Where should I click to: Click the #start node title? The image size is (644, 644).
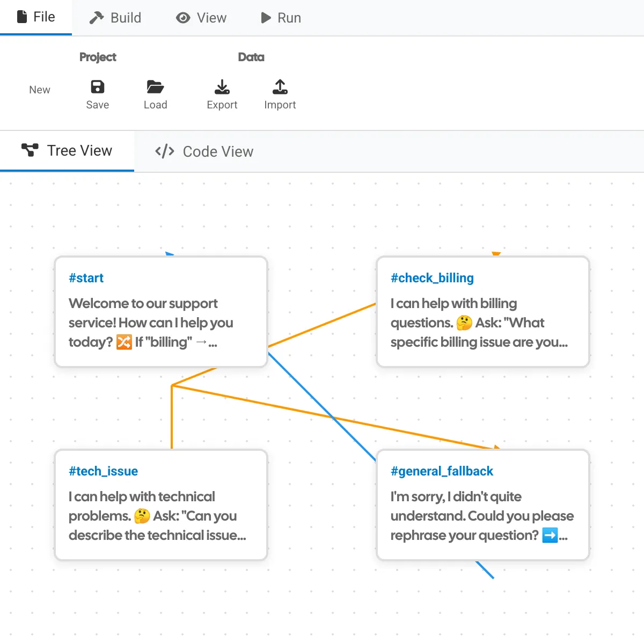pos(86,278)
